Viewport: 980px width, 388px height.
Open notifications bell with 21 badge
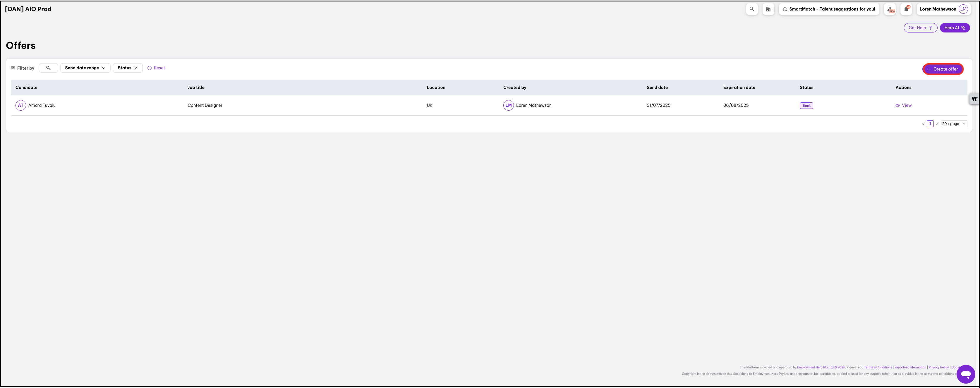pyautogui.click(x=906, y=9)
